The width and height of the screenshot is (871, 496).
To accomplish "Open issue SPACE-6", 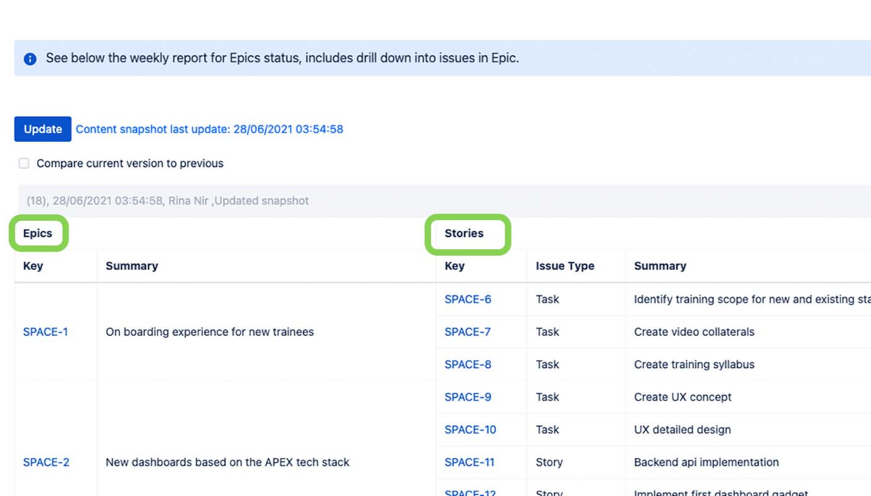I will tap(467, 299).
